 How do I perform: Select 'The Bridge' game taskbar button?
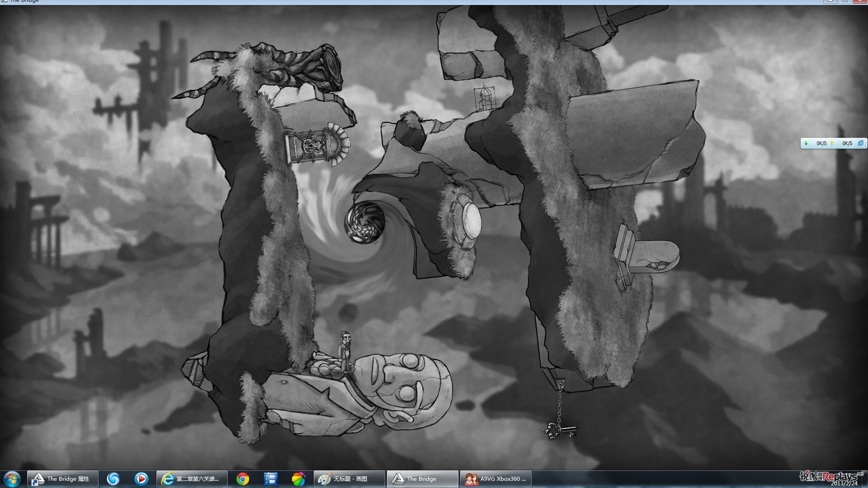[x=423, y=479]
